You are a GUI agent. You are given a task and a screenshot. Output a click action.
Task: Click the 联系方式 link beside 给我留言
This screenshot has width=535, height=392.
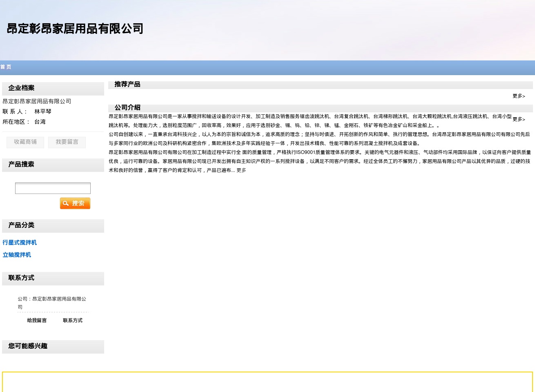[73, 321]
